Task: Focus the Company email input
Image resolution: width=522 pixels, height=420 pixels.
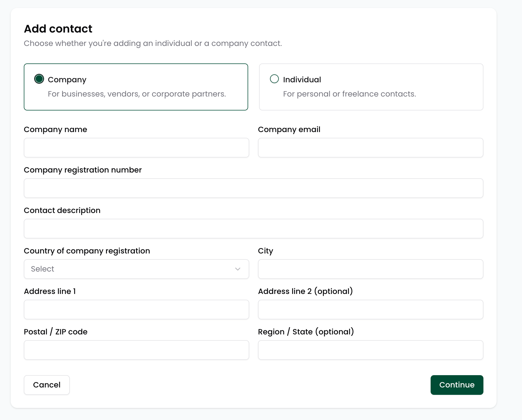Action: click(x=370, y=148)
